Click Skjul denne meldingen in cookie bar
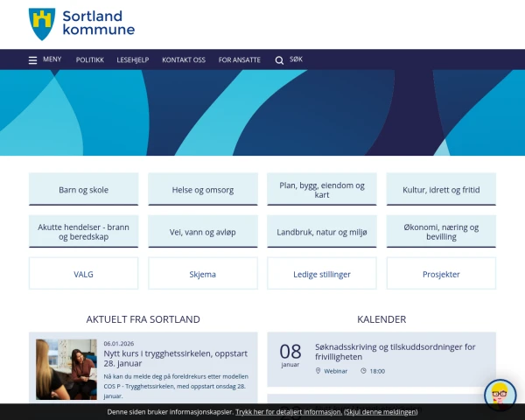 click(x=381, y=411)
